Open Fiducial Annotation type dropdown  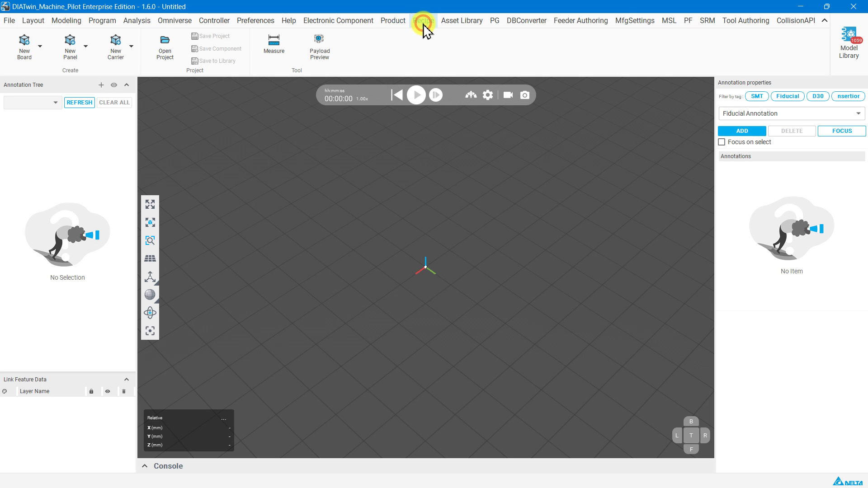tap(792, 113)
